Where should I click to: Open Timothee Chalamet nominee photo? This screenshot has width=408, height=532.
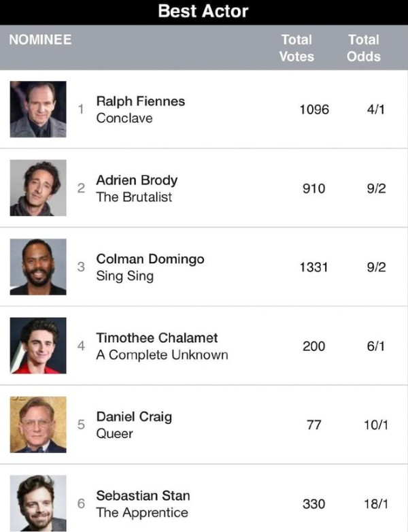tap(38, 346)
